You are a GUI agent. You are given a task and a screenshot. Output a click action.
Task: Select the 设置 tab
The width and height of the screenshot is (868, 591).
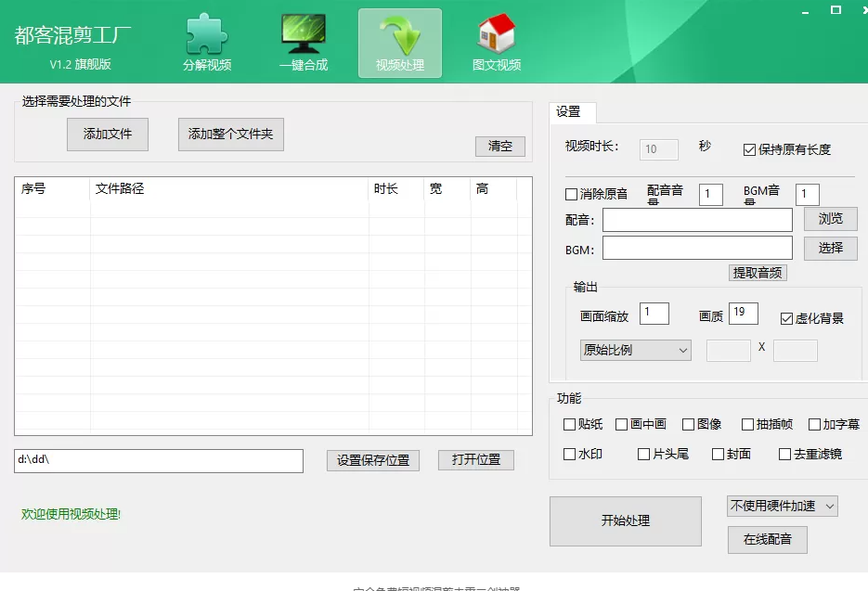pos(572,112)
